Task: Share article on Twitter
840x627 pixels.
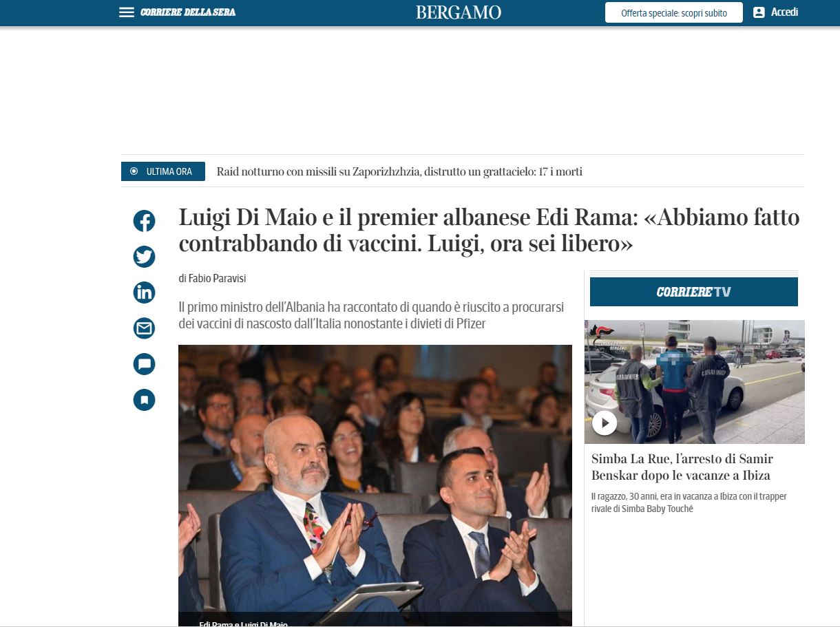Action: [144, 257]
